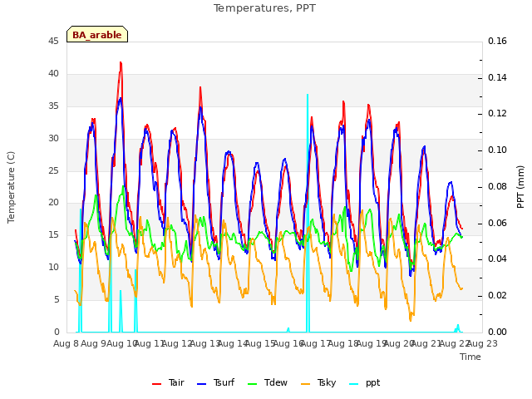Click the Aug 23 x-axis label
This screenshot has height=399, width=532.
pos(482,344)
